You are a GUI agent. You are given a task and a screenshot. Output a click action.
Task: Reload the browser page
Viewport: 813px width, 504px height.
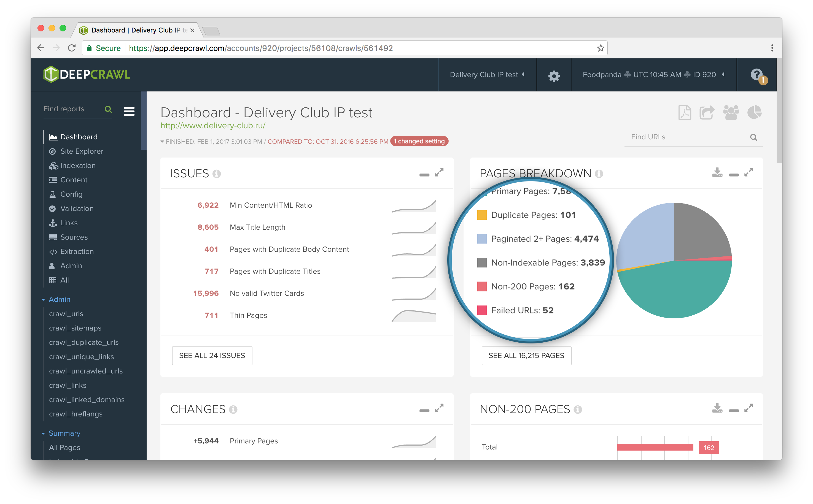(x=72, y=48)
